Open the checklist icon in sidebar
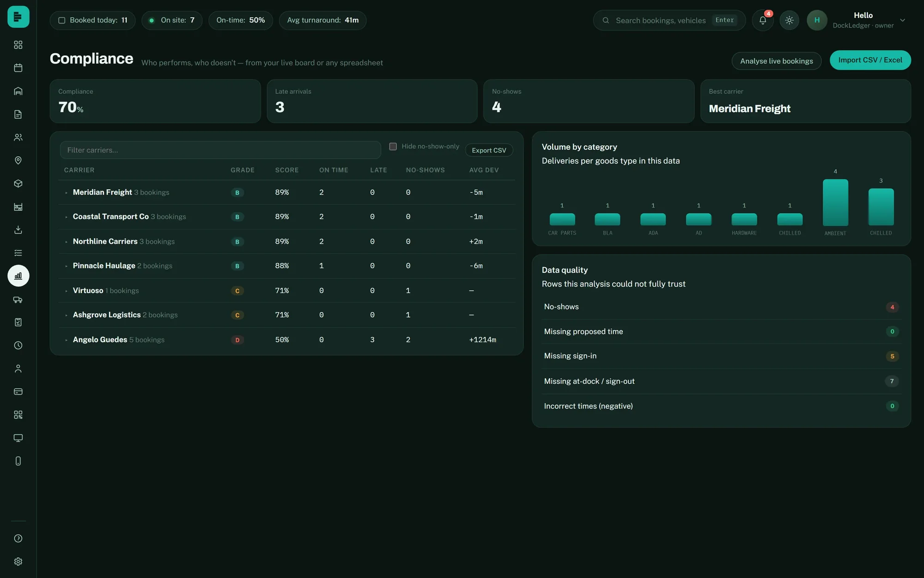Screen dimensions: 924x578 click(x=18, y=253)
